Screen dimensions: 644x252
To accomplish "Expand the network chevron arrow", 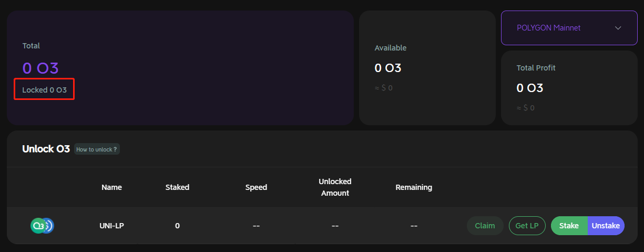I will point(618,28).
